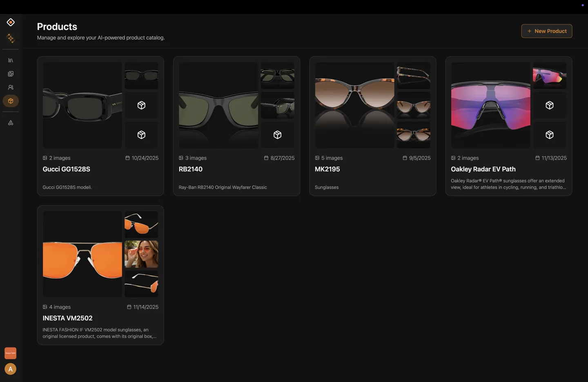Image resolution: width=588 pixels, height=382 pixels.
Task: Click the cube placeholder on the RB2140 card
Action: point(278,135)
